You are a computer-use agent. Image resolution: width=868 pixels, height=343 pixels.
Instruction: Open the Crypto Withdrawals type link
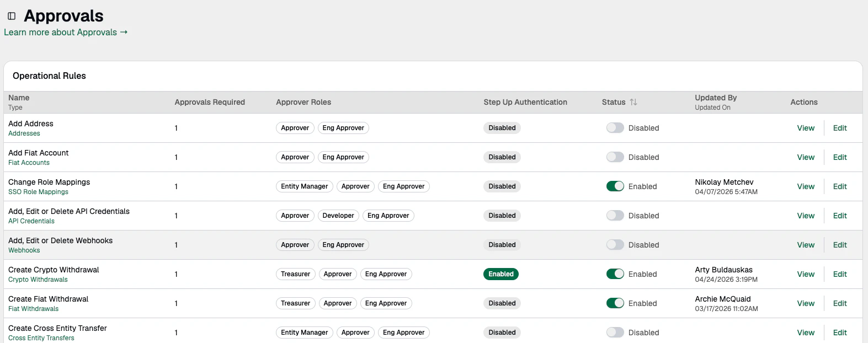38,280
